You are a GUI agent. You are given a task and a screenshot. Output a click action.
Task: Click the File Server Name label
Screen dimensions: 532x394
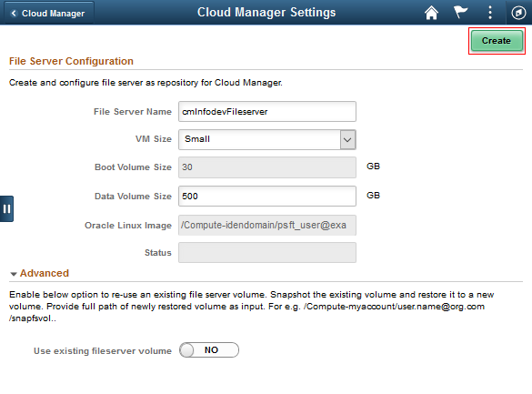pyautogui.click(x=133, y=112)
